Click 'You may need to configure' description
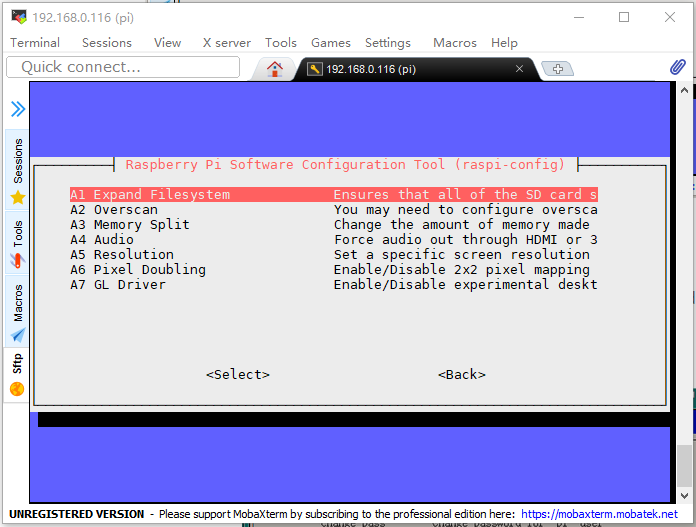 coord(466,210)
